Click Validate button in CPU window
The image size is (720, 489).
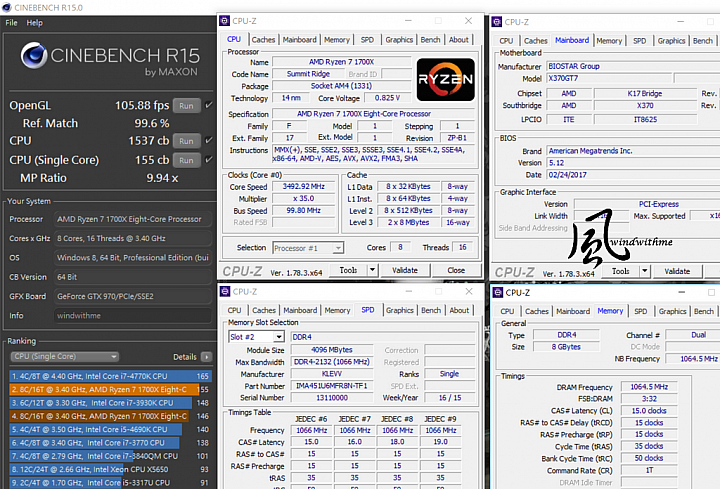[405, 270]
